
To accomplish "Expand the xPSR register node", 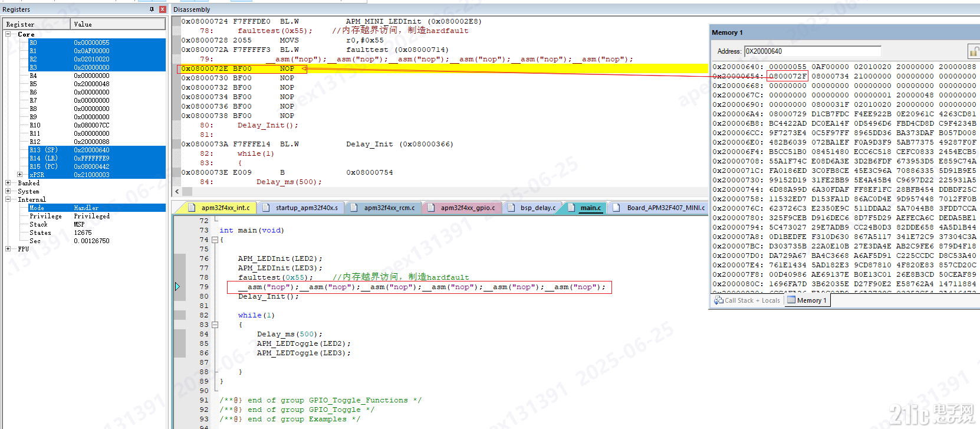I will [x=20, y=175].
